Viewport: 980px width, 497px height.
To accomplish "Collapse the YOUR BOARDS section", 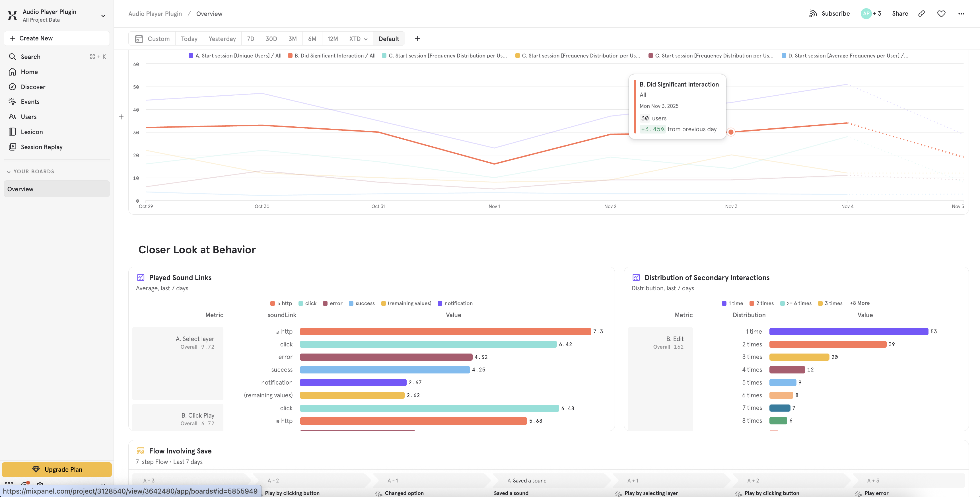I will click(9, 172).
